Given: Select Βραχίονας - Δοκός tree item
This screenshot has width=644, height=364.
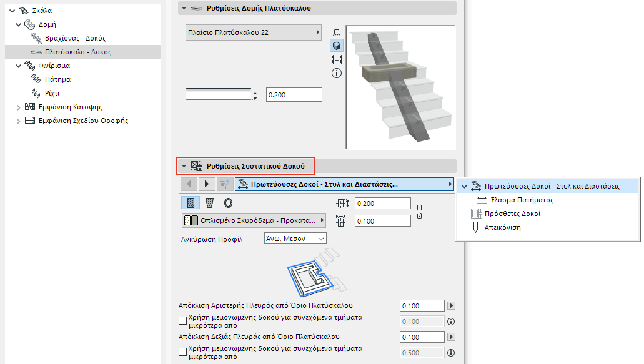Looking at the screenshot, I should [x=75, y=38].
